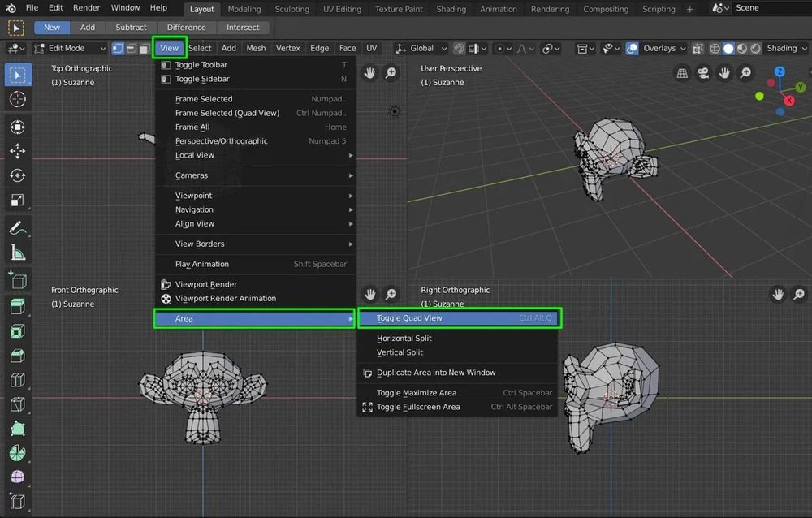Screen dimensions: 812x518
Task: Toggle X-Ray mode in the header
Action: pos(697,48)
